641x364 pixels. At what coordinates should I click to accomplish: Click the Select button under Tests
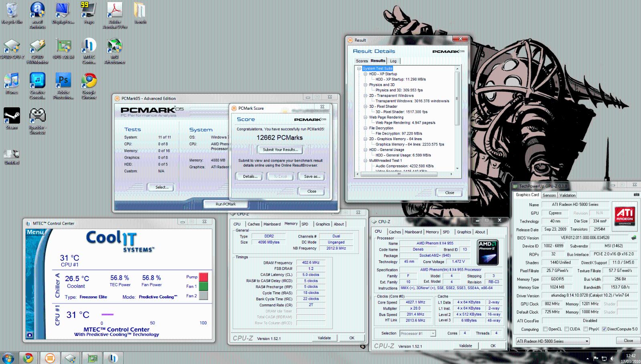click(x=162, y=187)
